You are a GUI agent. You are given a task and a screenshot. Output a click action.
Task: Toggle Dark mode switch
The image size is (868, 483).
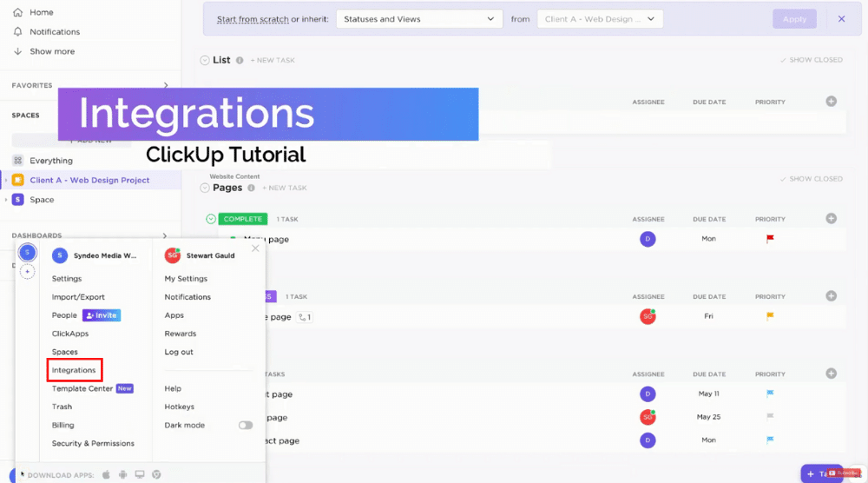pos(246,425)
